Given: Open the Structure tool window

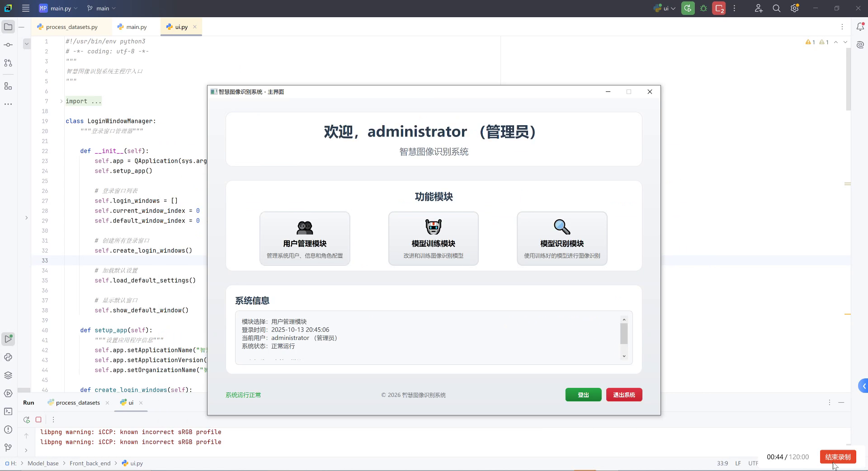Looking at the screenshot, I should pos(8,86).
